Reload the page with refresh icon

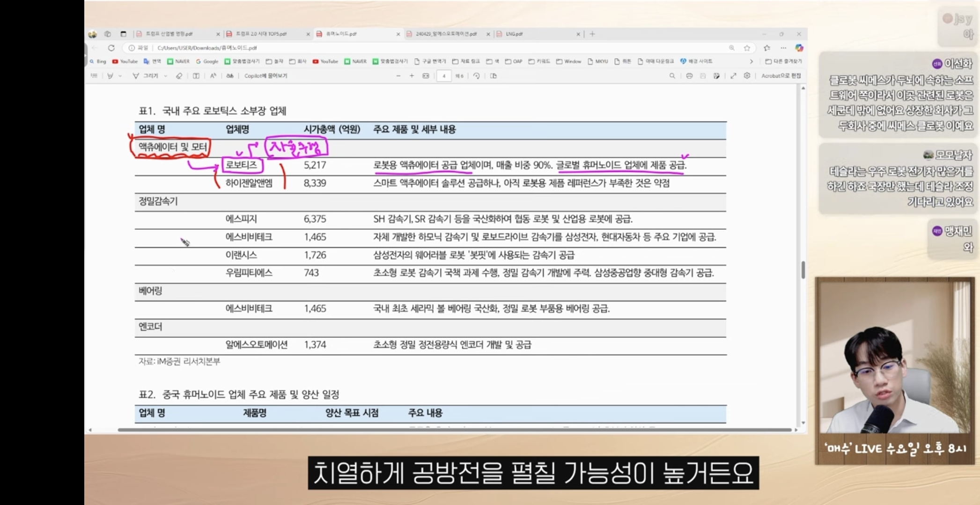(x=111, y=48)
